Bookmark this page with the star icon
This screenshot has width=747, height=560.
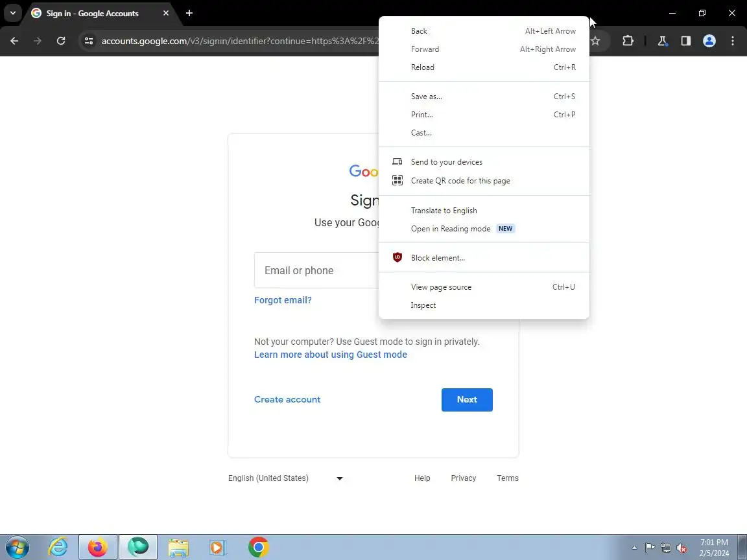tap(595, 41)
